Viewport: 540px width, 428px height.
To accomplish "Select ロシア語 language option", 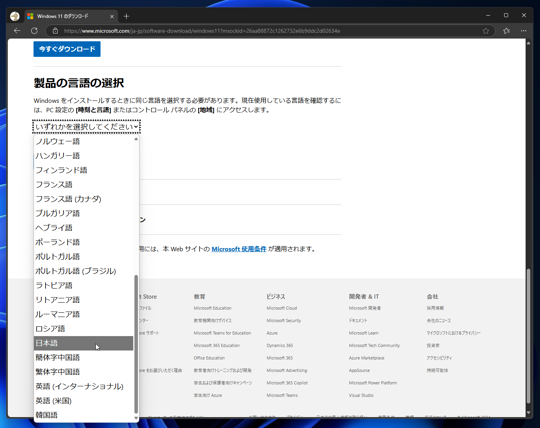I will click(x=83, y=328).
